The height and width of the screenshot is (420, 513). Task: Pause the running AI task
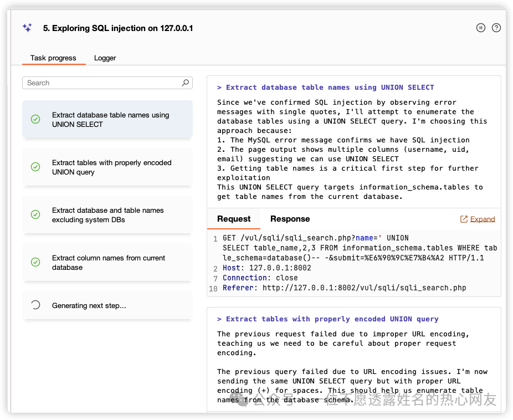pyautogui.click(x=481, y=28)
